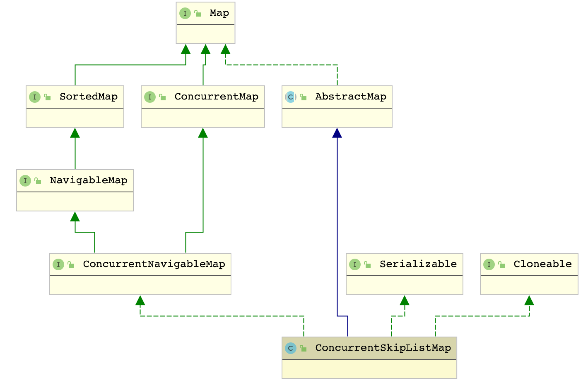
Task: Select the Serializable node label
Action: [x=418, y=264]
